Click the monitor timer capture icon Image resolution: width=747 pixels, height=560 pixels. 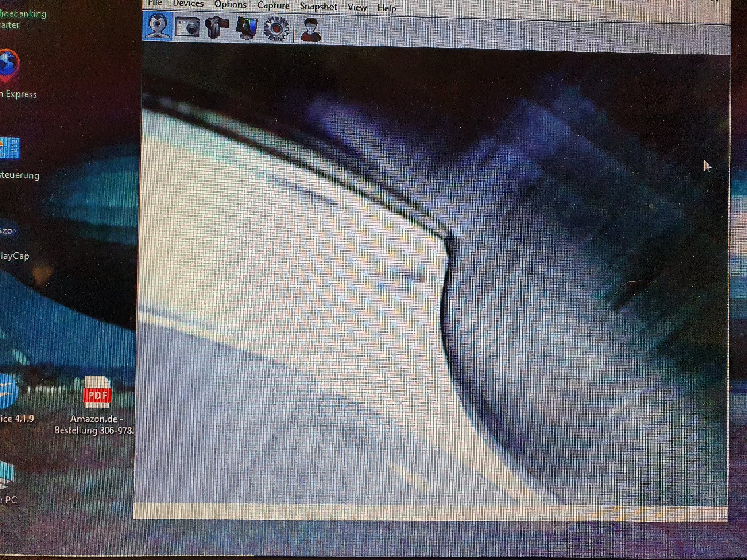click(247, 28)
